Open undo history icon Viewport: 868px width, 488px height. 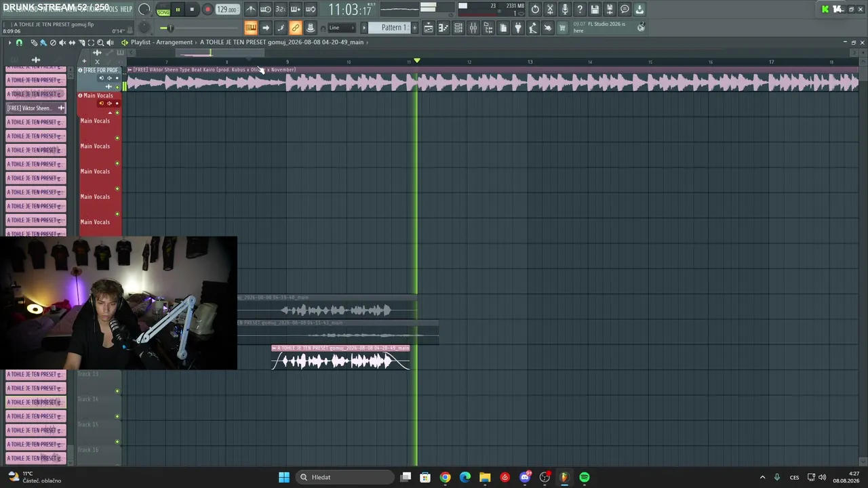[x=535, y=9]
